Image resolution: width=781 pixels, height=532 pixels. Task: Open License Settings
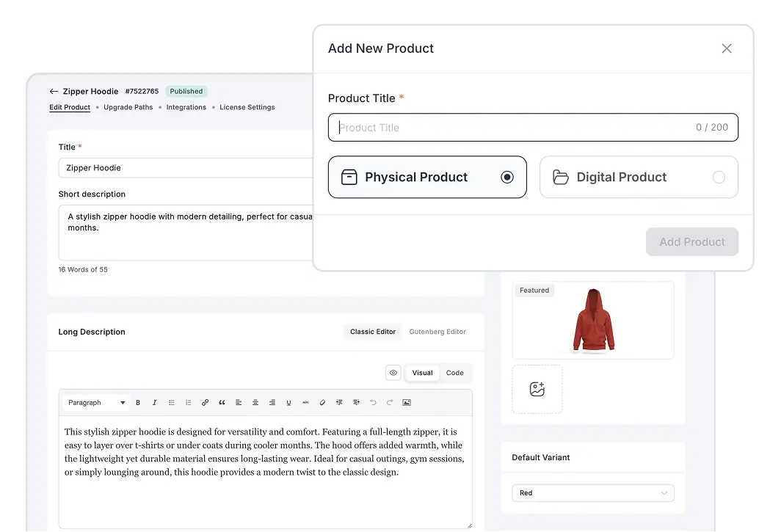click(247, 107)
